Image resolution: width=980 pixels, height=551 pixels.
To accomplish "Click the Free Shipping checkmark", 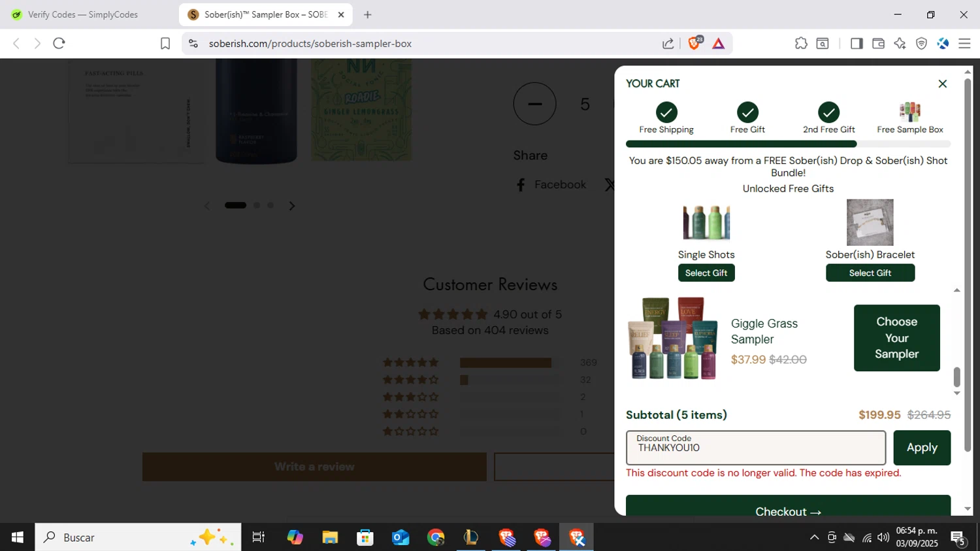I will tap(666, 112).
